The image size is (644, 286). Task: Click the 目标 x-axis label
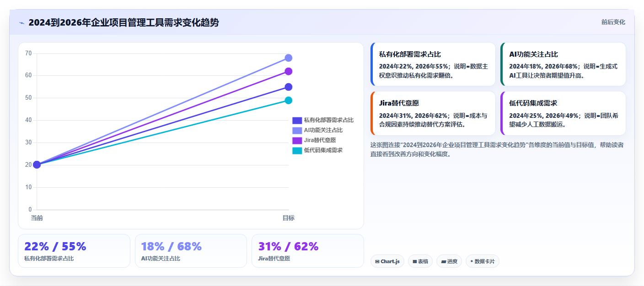click(x=289, y=218)
